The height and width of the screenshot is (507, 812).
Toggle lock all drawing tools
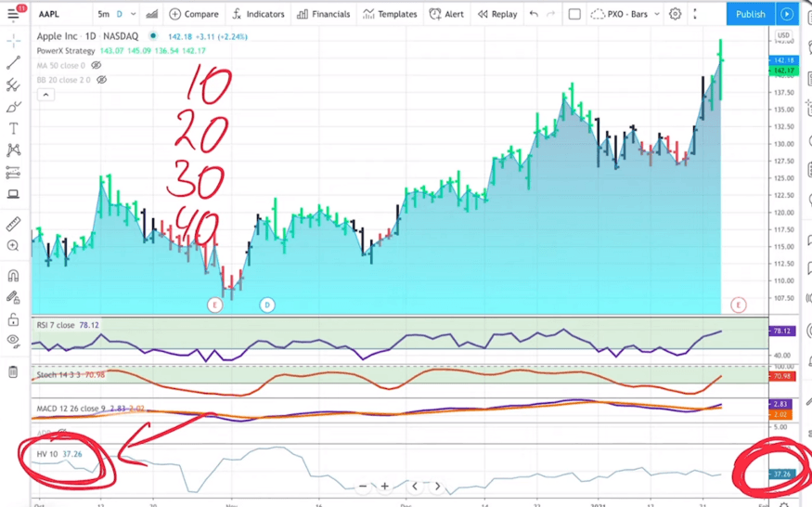[14, 319]
